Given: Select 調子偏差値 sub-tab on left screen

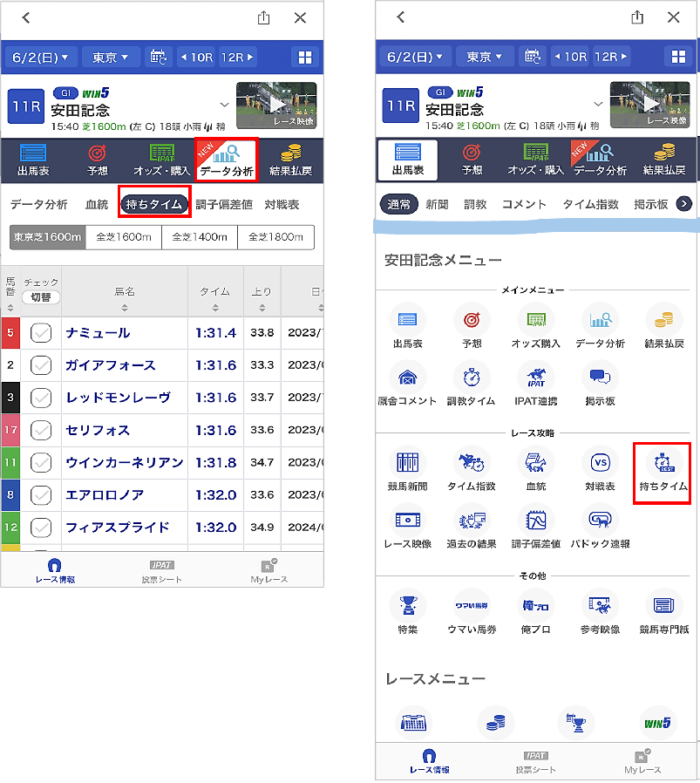Looking at the screenshot, I should (x=224, y=204).
